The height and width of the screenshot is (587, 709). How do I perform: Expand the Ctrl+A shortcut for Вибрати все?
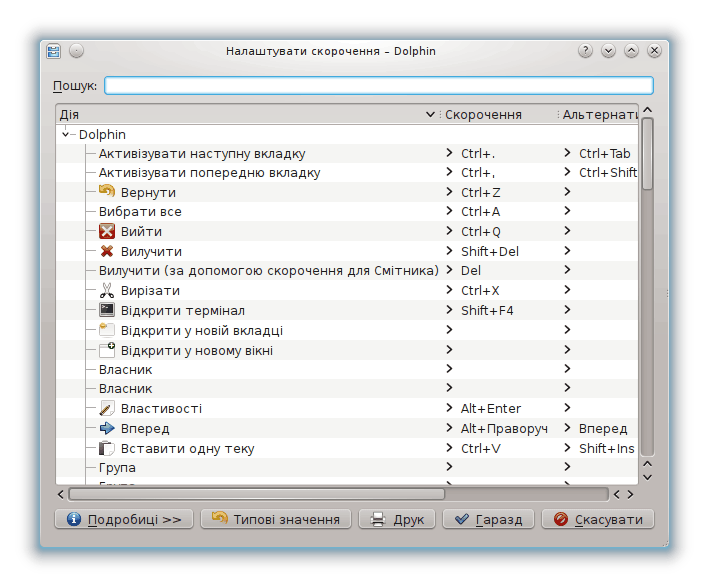pos(450,211)
